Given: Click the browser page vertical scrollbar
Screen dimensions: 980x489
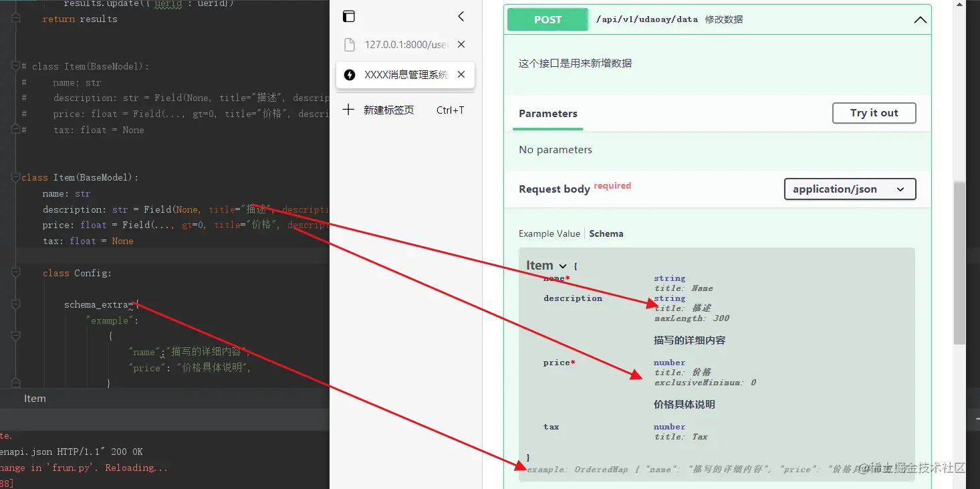Looking at the screenshot, I should [x=959, y=263].
